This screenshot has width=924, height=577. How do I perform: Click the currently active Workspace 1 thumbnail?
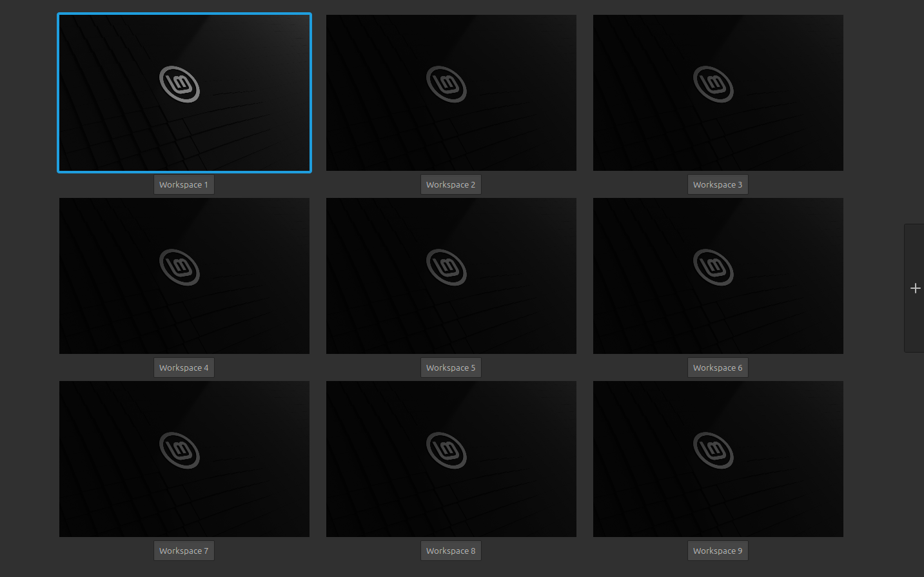(184, 92)
